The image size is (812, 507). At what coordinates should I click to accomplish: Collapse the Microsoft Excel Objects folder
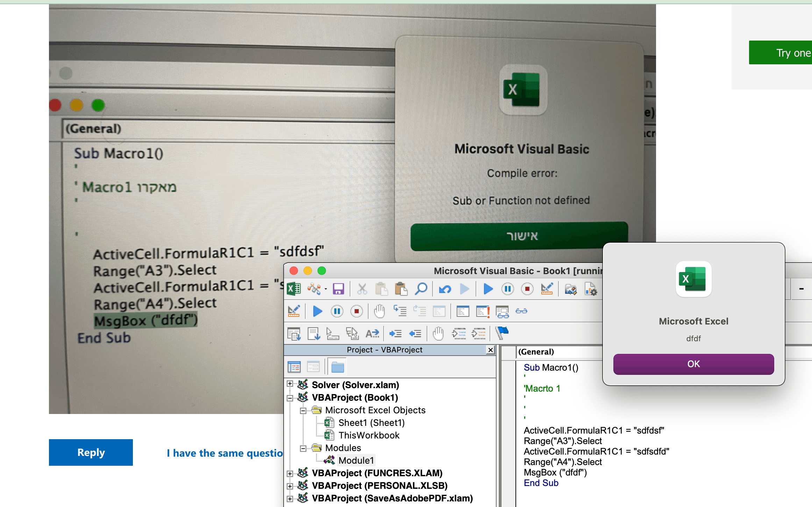[303, 410]
